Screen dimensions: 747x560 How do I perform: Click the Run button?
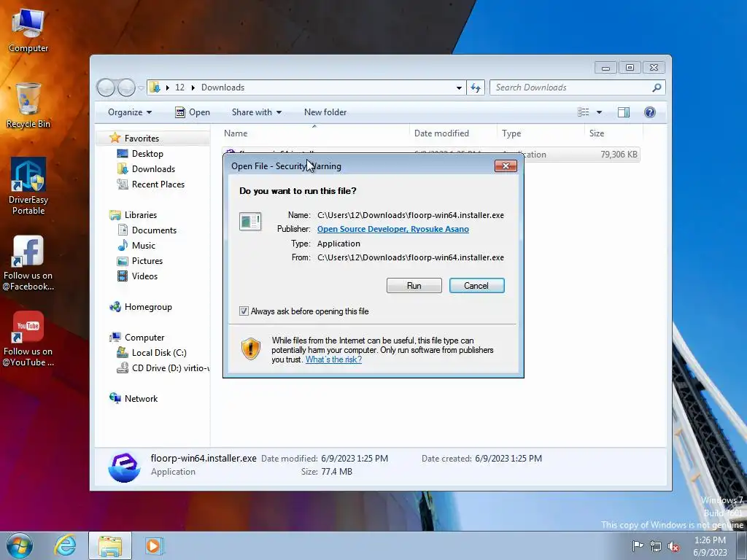click(414, 286)
